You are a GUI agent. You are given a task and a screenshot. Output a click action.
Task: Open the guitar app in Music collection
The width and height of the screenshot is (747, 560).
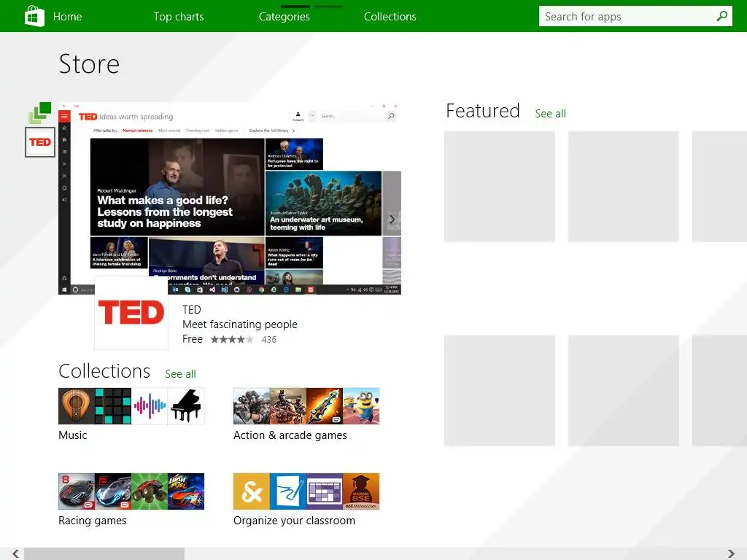(x=77, y=406)
